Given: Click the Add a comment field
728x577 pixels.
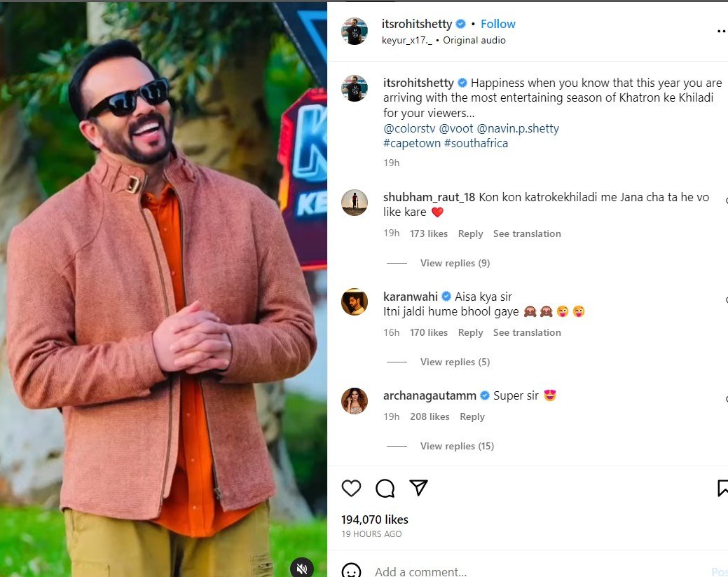Looking at the screenshot, I should tap(490, 571).
